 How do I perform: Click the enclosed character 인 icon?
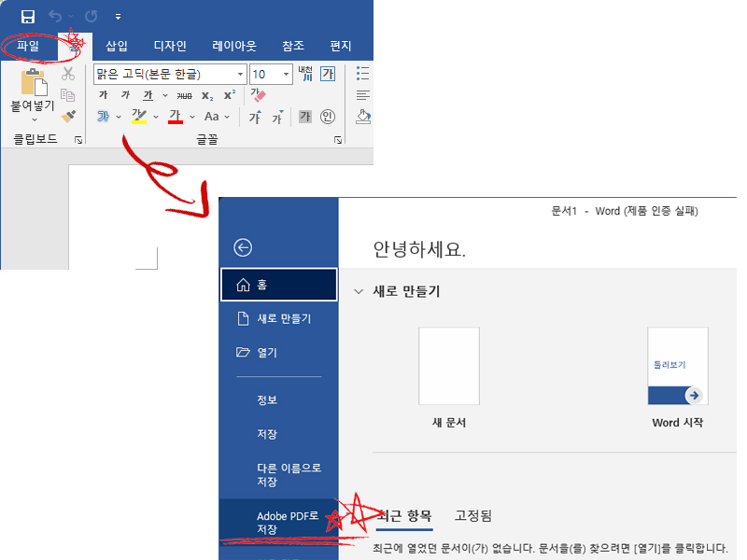click(328, 116)
